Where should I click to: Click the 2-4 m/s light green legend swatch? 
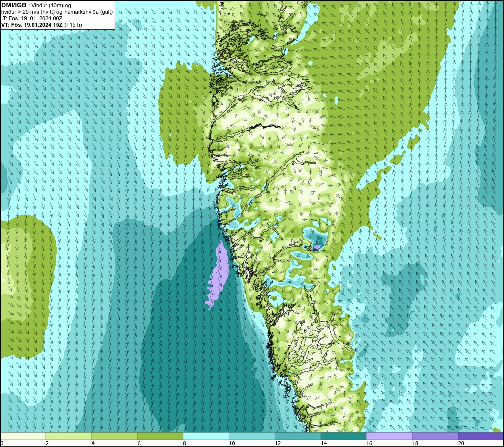(69, 436)
